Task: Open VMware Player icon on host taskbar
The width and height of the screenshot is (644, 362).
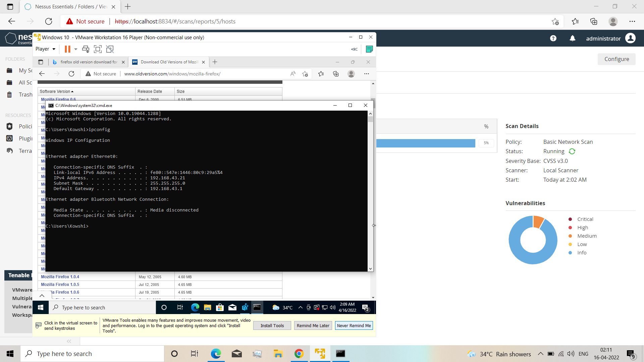Action: click(320, 354)
